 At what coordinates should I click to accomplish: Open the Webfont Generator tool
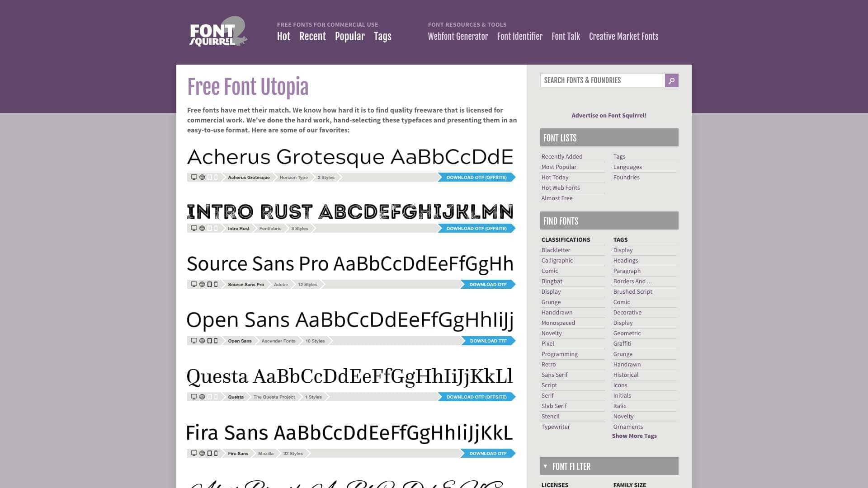point(458,37)
